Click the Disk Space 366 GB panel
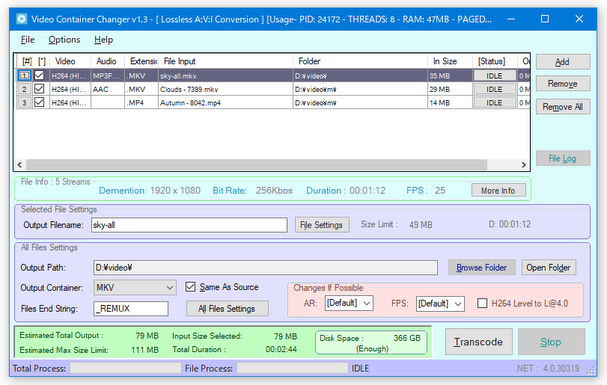 [371, 342]
